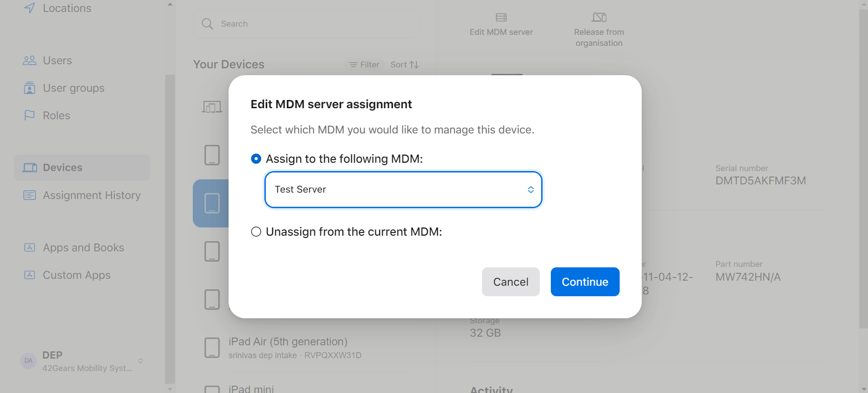Click the search magnifier icon
868x393 pixels.
coord(207,24)
